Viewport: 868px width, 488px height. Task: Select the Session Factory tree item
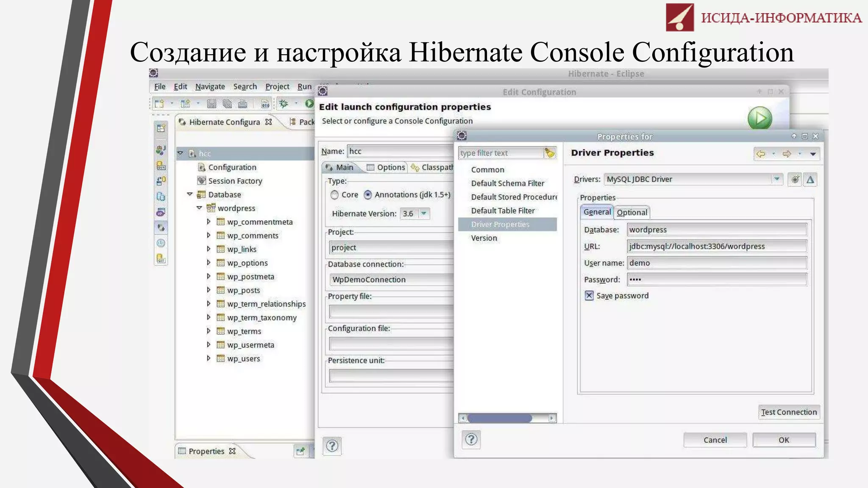235,181
